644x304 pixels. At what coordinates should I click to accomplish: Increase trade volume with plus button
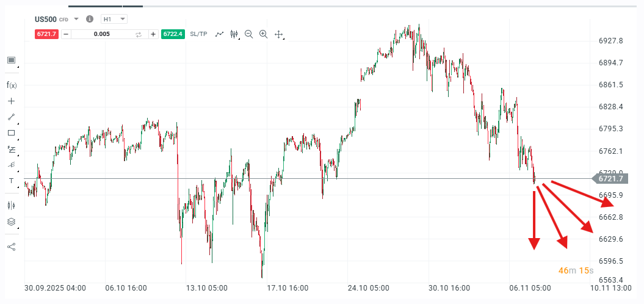pyautogui.click(x=153, y=34)
